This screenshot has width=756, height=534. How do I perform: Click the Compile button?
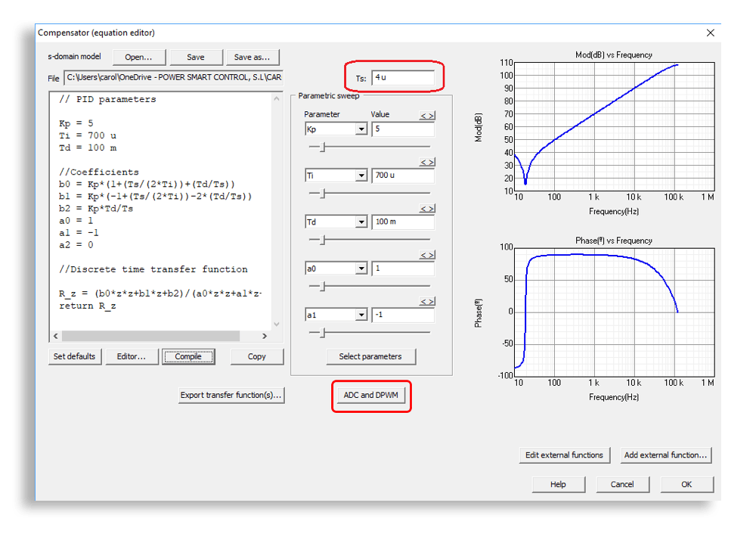coord(188,356)
